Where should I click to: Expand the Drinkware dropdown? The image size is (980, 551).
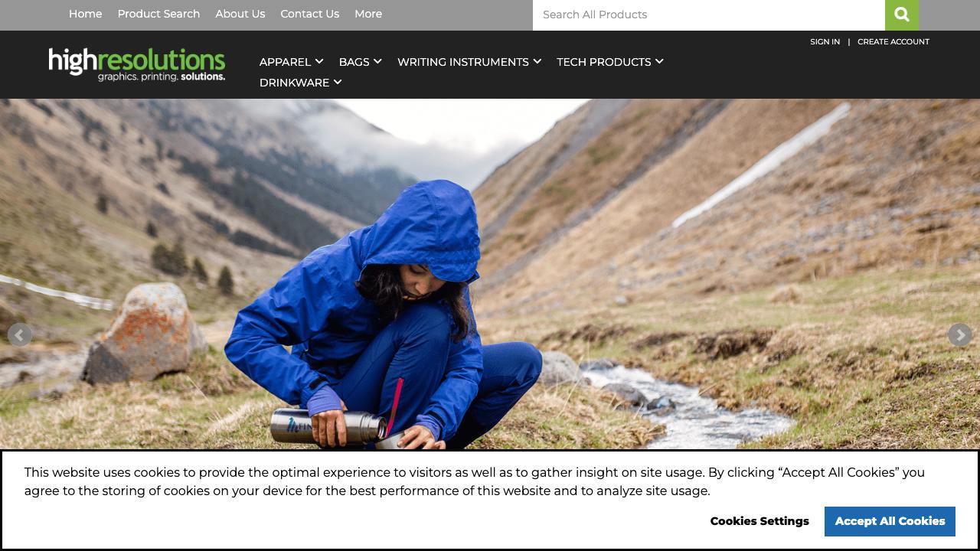[300, 83]
